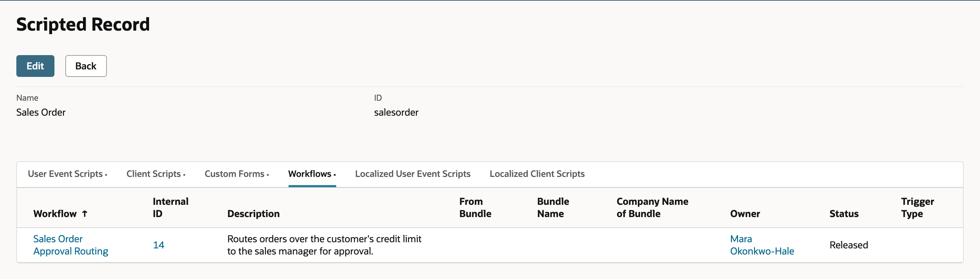The width and height of the screenshot is (980, 279).
Task: Open the Sales Order Approval Routing workflow link
Action: point(71,245)
